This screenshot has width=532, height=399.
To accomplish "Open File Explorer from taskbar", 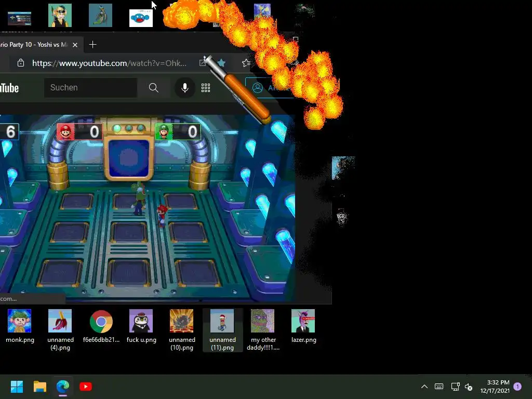I will coord(39,387).
